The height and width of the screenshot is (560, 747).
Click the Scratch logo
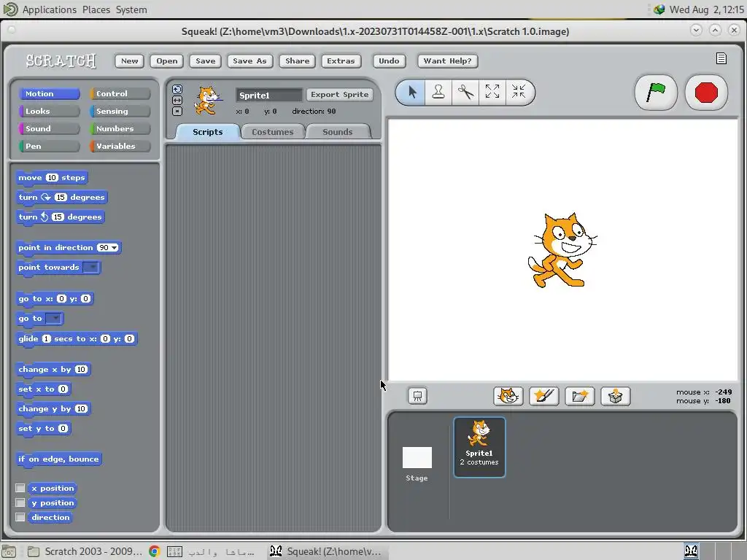61,61
